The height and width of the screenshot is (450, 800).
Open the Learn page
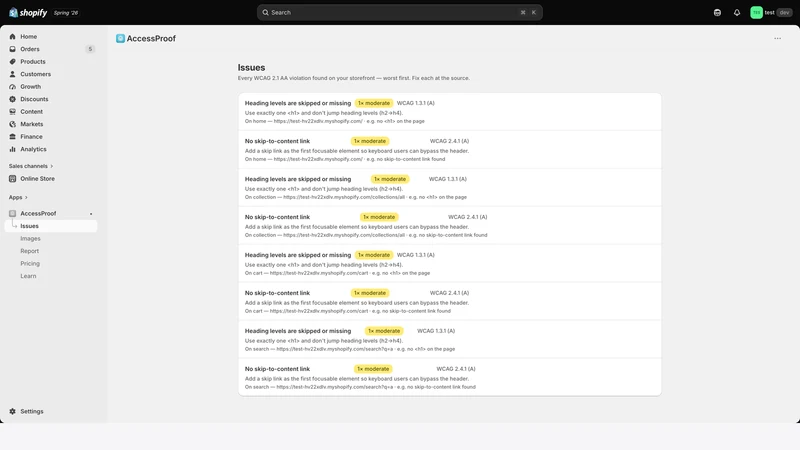[28, 276]
